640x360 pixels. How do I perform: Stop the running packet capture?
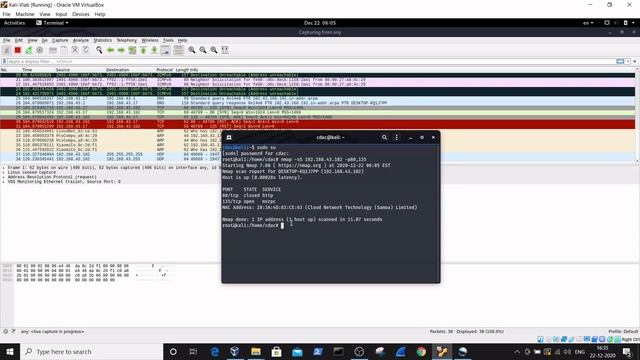click(x=18, y=50)
